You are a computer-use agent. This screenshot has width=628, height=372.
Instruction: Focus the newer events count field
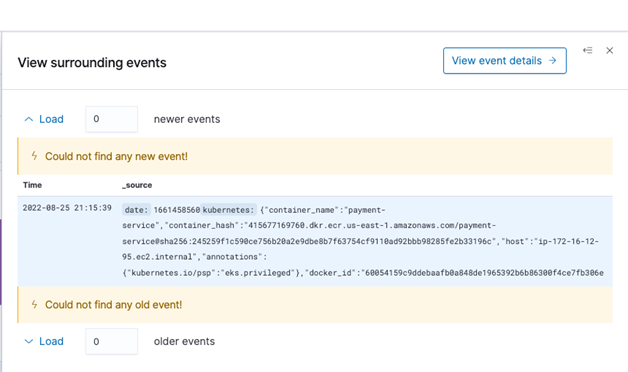click(x=111, y=119)
